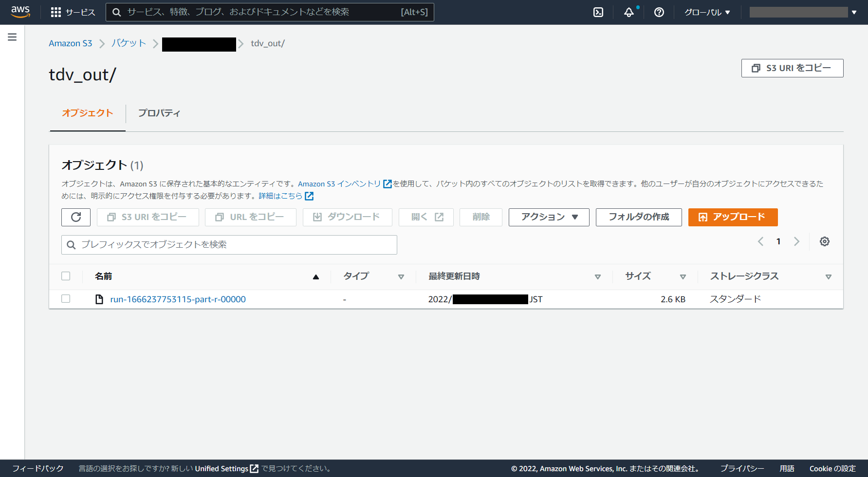
Task: Click external link icon after Amazon S3 インベントリ
Action: point(388,184)
